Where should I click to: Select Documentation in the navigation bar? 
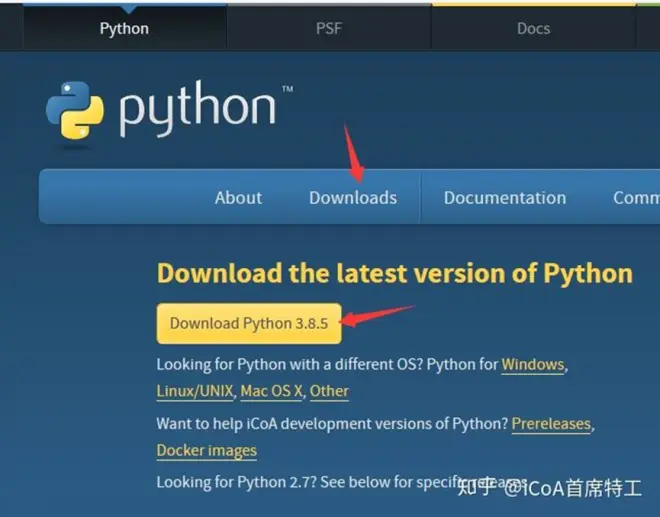click(505, 198)
